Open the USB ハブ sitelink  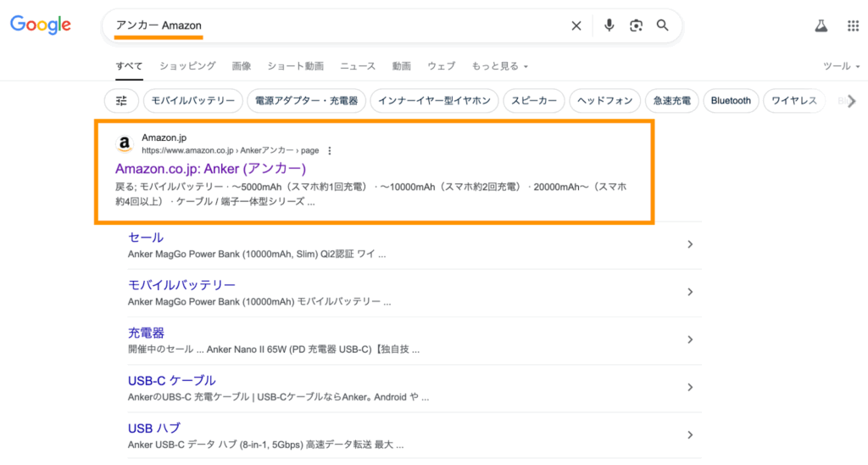pos(154,428)
